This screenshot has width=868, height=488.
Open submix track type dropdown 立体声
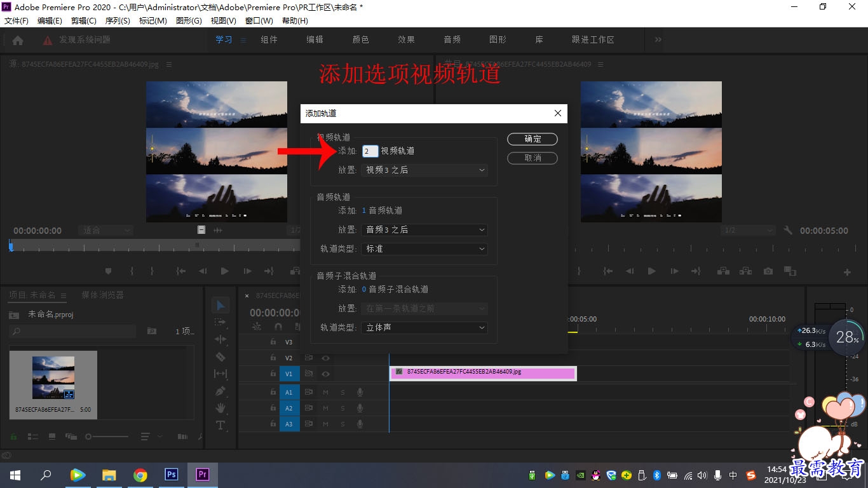(x=424, y=327)
